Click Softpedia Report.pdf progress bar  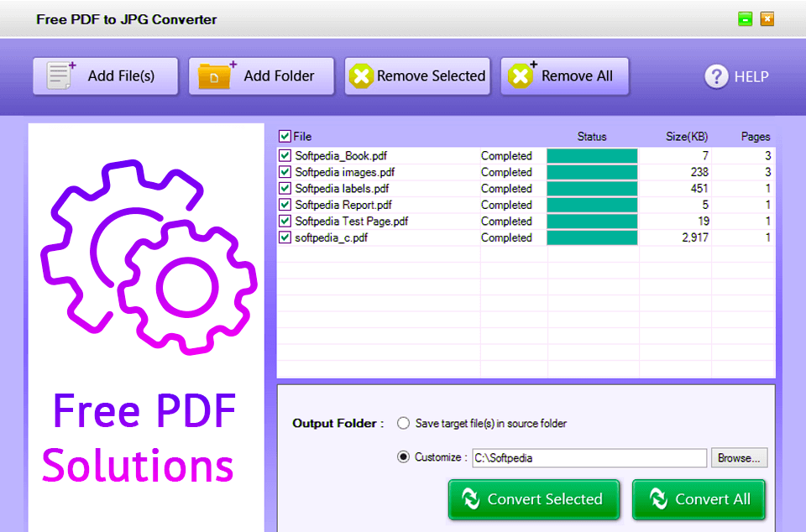pyautogui.click(x=591, y=204)
